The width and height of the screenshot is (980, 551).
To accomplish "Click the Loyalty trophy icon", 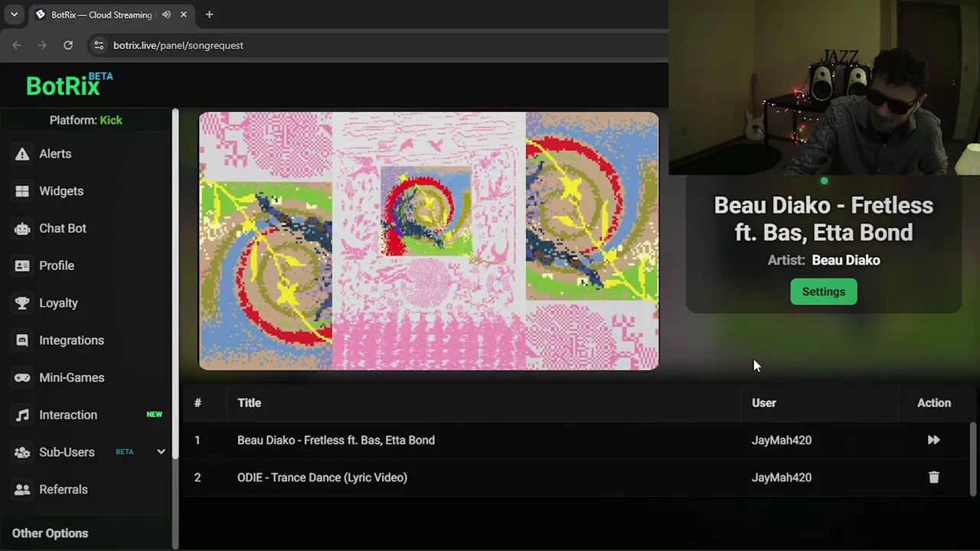I will 22,303.
